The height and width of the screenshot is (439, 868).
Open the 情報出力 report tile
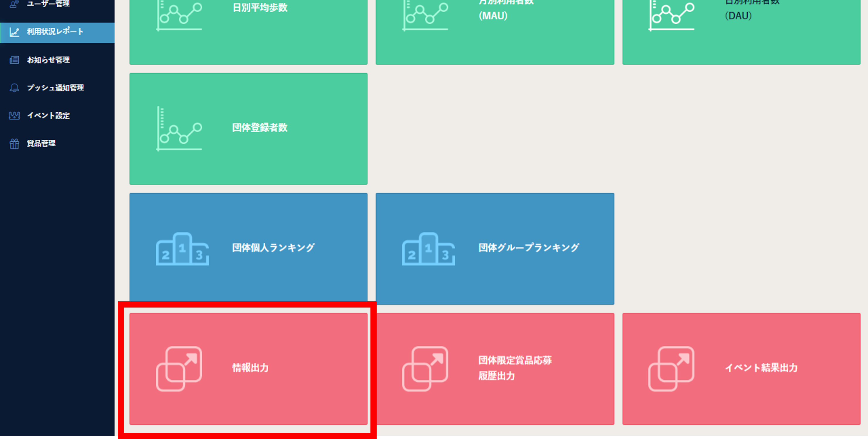(x=250, y=368)
